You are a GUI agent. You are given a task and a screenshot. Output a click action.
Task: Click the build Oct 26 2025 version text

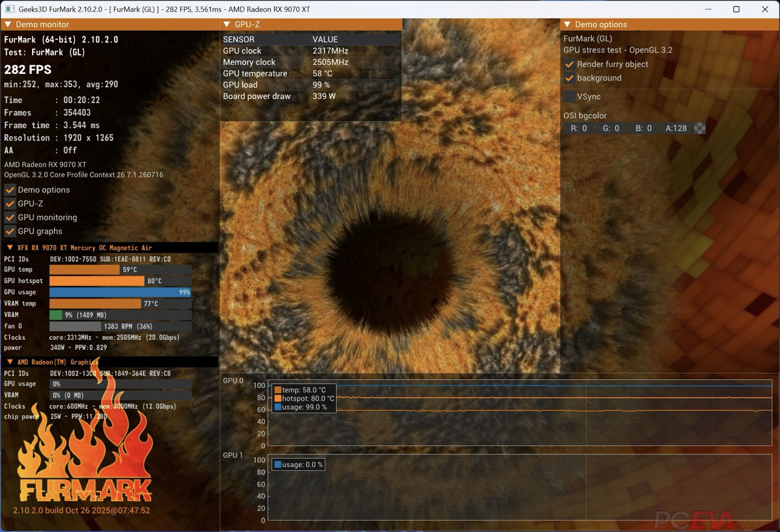(x=81, y=510)
